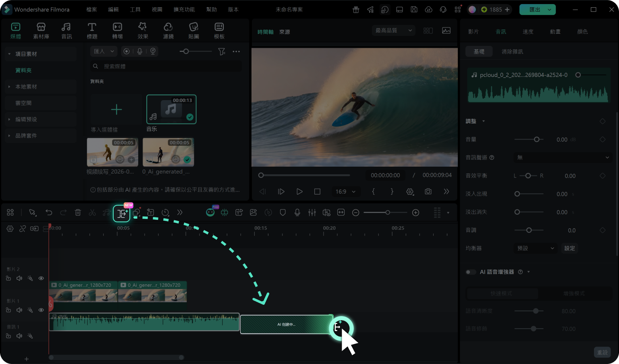Click the 設定 equalizer button
The width and height of the screenshot is (619, 364).
(x=569, y=248)
